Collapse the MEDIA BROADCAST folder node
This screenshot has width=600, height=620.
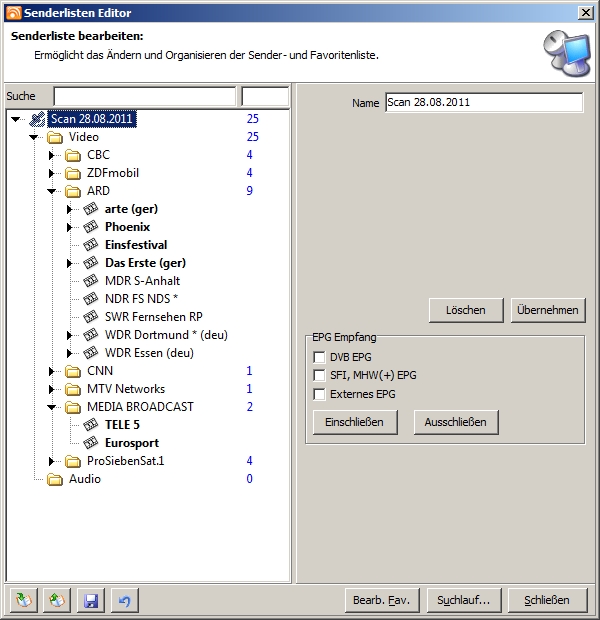51,407
